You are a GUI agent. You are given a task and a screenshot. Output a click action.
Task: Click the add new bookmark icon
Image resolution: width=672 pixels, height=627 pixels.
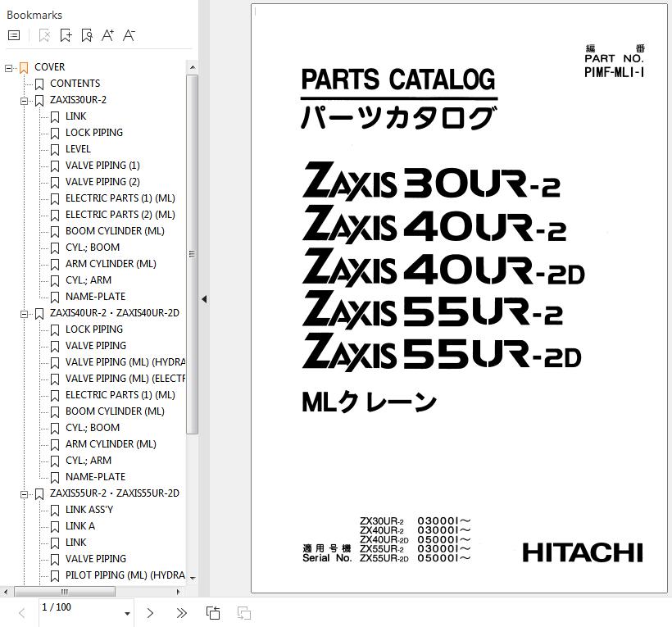pos(66,35)
